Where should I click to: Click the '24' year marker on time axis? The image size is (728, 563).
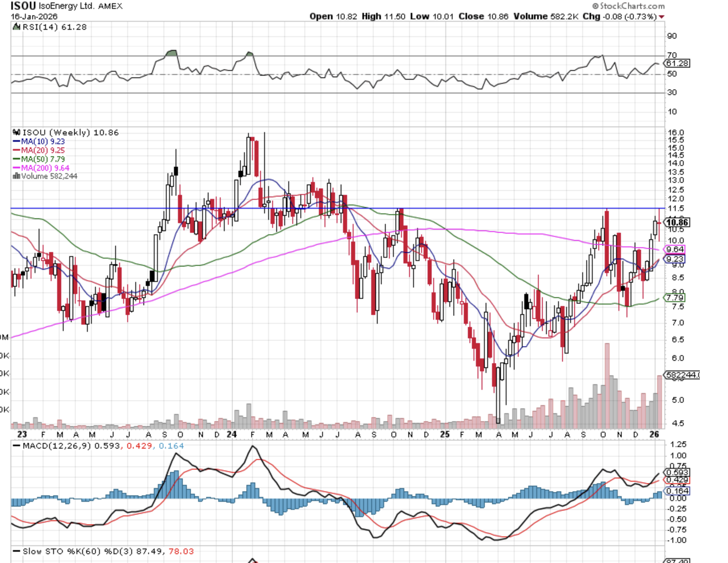point(232,434)
